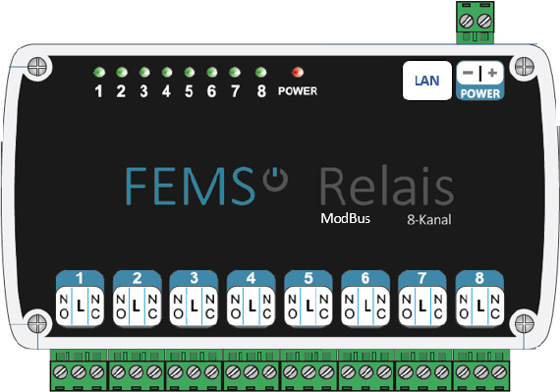Click the green LED above number 5
The height and width of the screenshot is (392, 560).
point(190,73)
